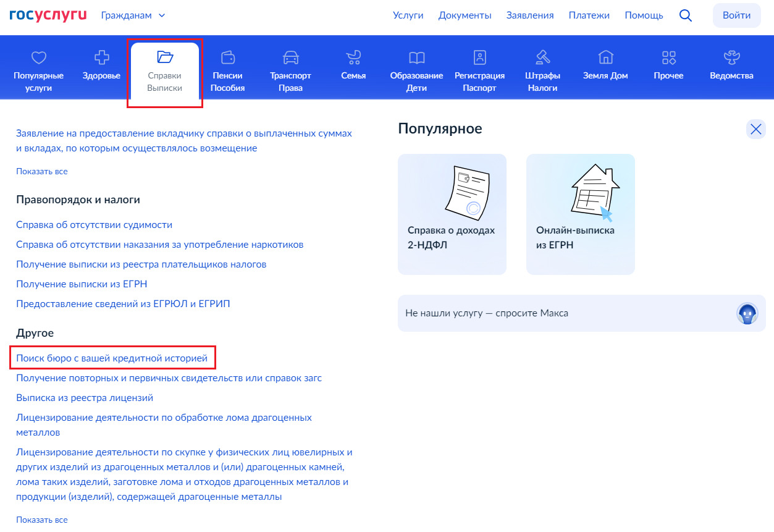Open Популярные услуги heart category
Screen dimensions: 774x532
[x=39, y=70]
